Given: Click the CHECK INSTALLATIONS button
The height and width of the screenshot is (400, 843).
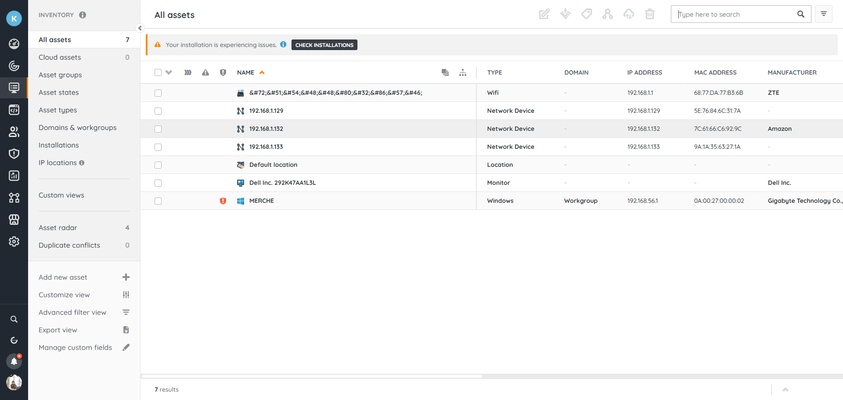Looking at the screenshot, I should (x=324, y=45).
